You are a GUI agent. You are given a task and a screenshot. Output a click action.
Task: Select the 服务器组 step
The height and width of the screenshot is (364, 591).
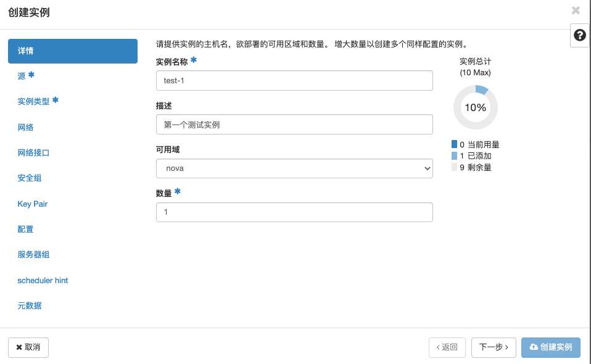point(34,254)
